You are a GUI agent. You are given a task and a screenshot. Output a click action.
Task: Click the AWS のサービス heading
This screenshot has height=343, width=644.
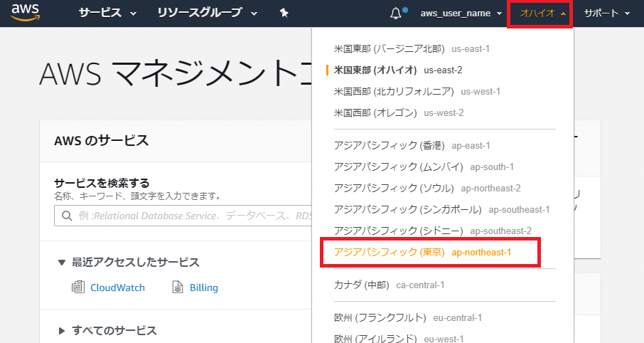tap(101, 141)
